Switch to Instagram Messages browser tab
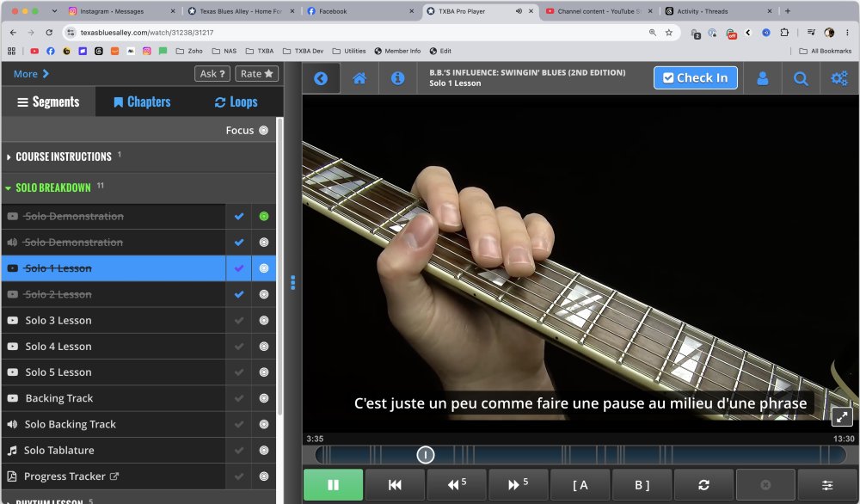 pyautogui.click(x=120, y=11)
